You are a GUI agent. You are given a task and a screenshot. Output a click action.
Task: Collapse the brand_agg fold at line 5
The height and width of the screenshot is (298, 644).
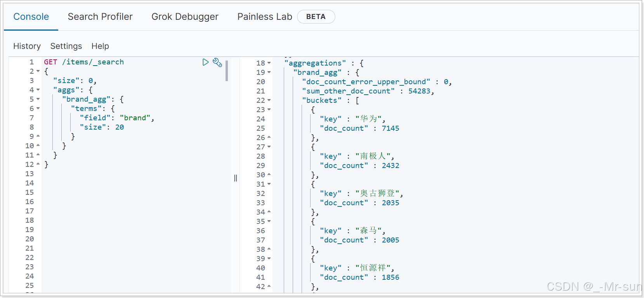pyautogui.click(x=38, y=99)
